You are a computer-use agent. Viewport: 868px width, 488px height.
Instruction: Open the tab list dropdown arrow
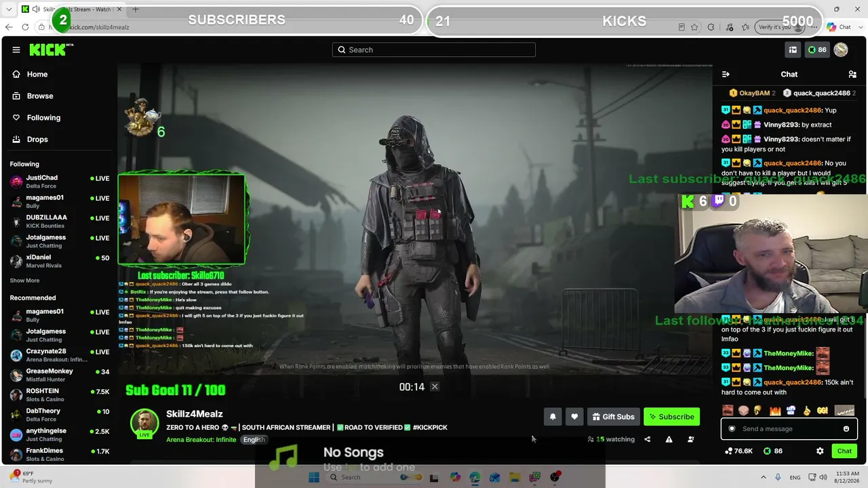point(9,9)
